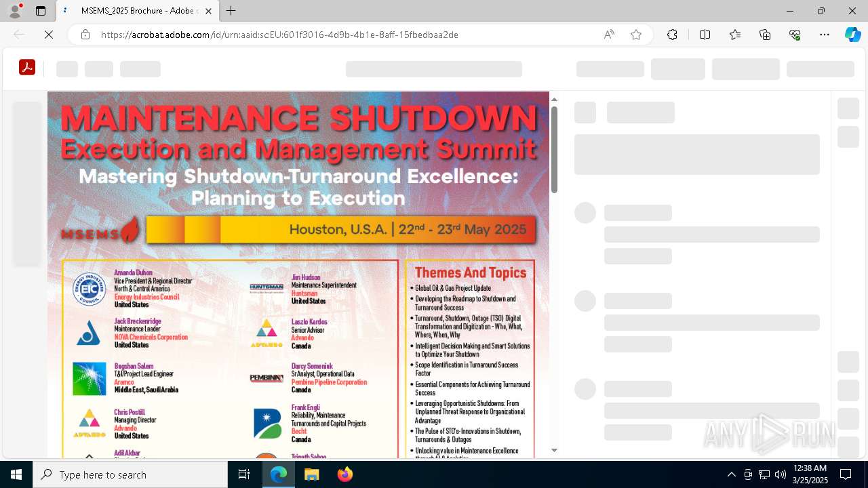Click speaker name Chris Postill
This screenshot has width=868, height=488.
point(130,412)
